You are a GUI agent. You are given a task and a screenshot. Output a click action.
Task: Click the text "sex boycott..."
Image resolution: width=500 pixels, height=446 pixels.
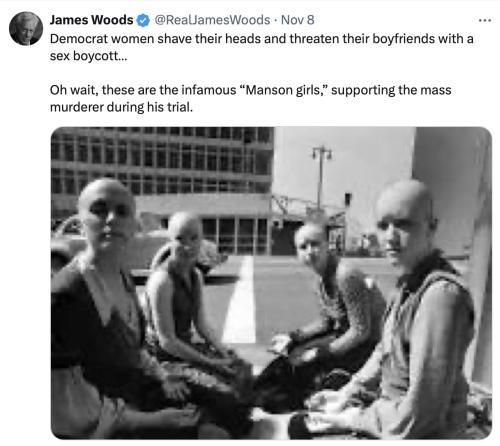click(x=89, y=56)
